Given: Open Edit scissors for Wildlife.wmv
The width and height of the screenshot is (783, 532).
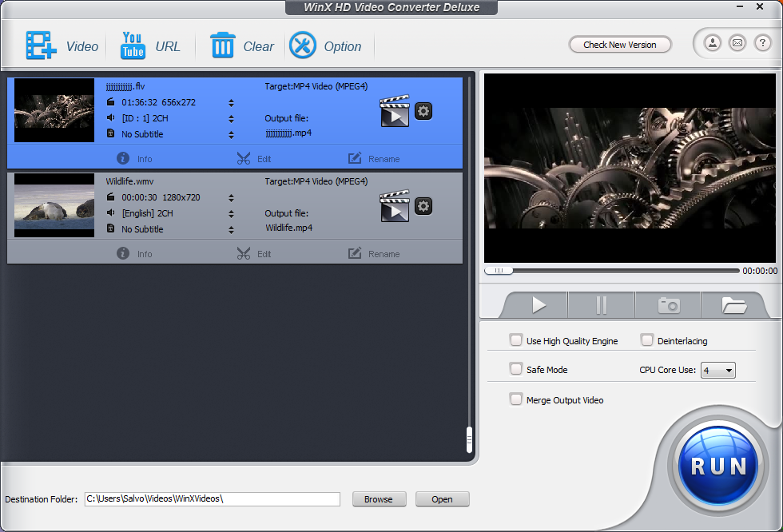Looking at the screenshot, I should pos(254,253).
